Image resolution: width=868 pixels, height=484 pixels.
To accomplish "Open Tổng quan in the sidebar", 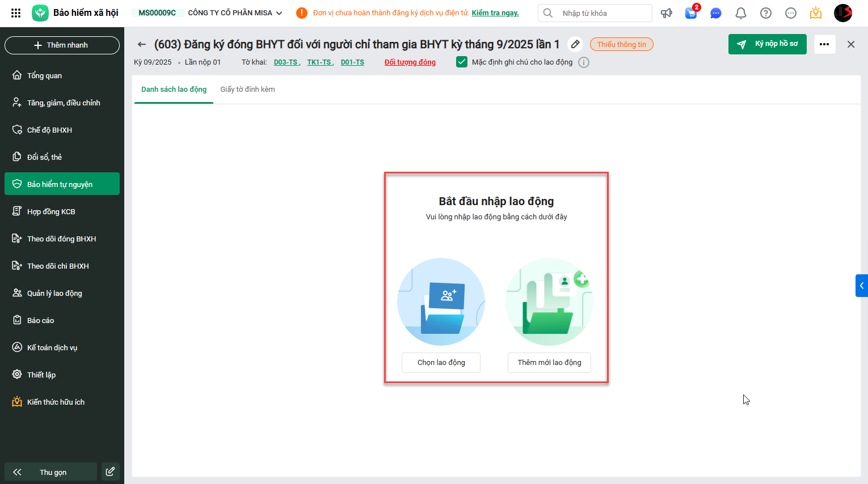I will [62, 75].
